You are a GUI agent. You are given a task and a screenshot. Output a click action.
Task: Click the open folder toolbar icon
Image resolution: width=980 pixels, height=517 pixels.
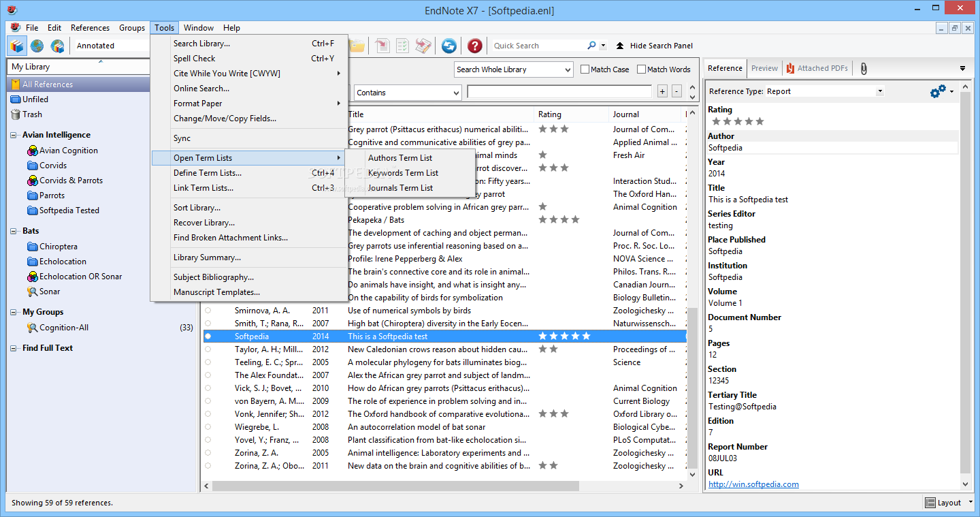pos(357,46)
